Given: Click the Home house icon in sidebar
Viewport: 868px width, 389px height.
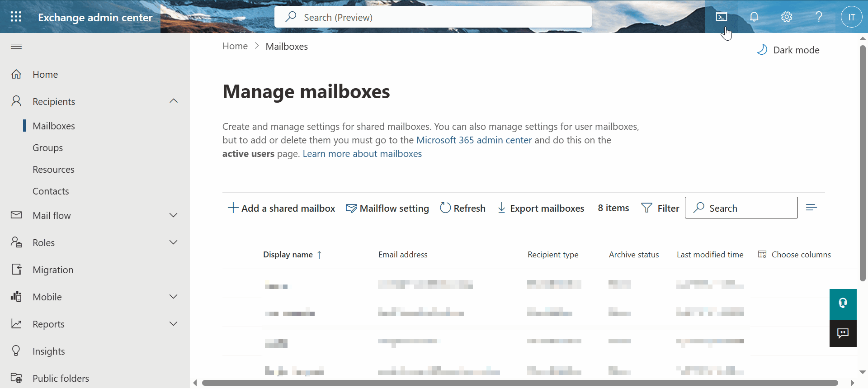Looking at the screenshot, I should [x=16, y=74].
